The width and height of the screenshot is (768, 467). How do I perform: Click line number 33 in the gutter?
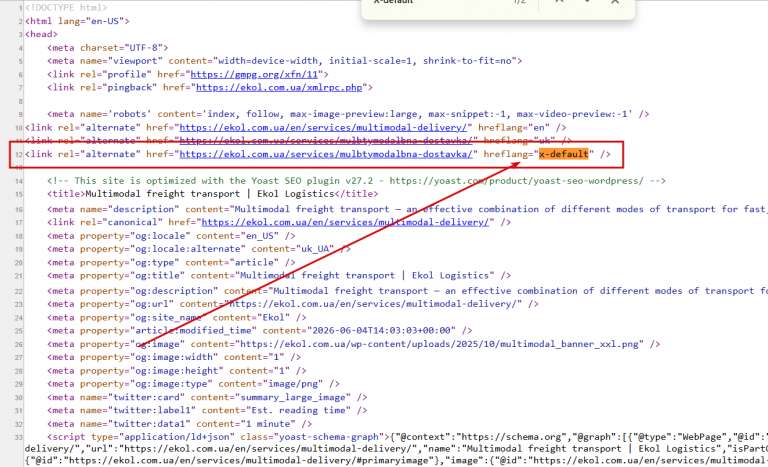[x=19, y=438]
